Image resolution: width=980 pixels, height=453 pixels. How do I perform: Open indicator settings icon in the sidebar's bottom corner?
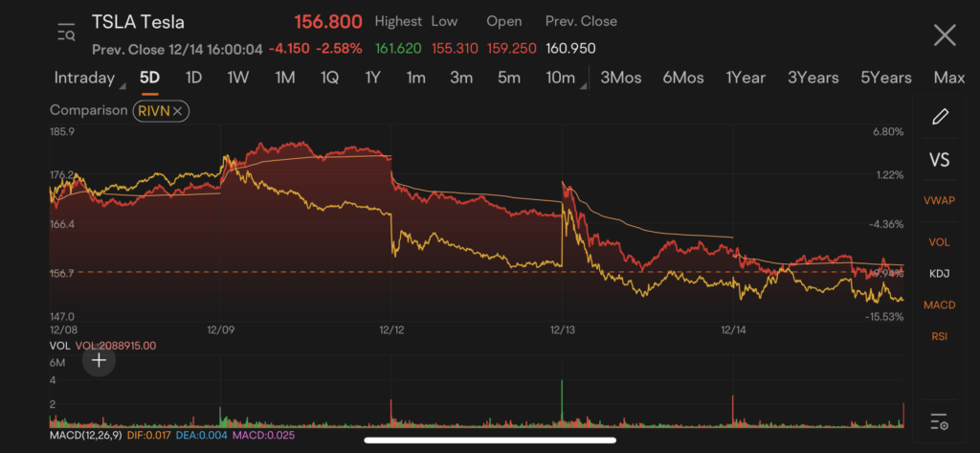point(940,421)
